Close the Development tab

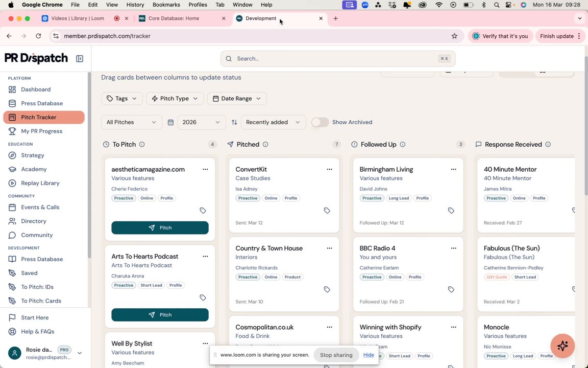[321, 18]
